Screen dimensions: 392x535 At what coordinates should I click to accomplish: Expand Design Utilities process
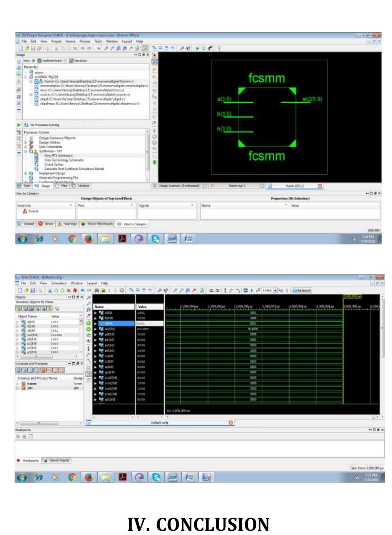(x=26, y=142)
